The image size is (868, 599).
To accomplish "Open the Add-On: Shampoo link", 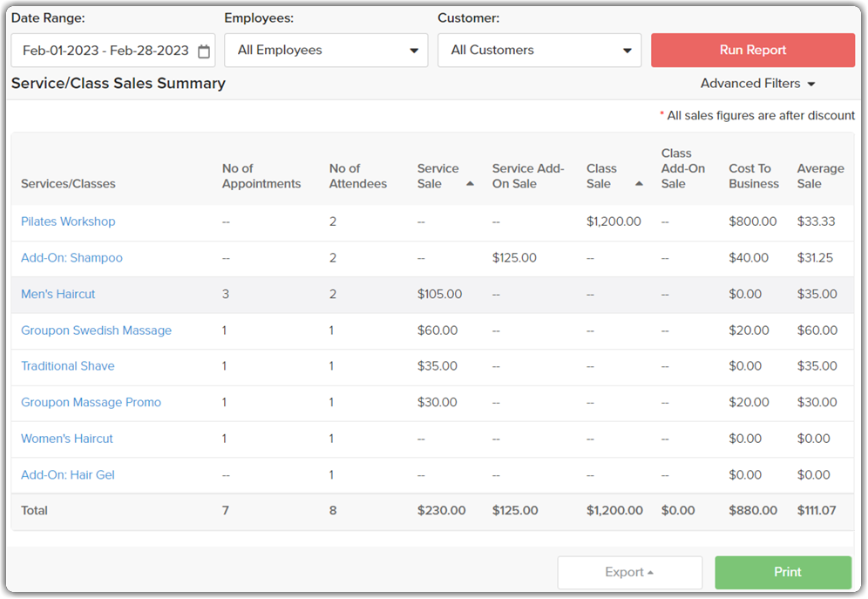I will click(x=71, y=258).
